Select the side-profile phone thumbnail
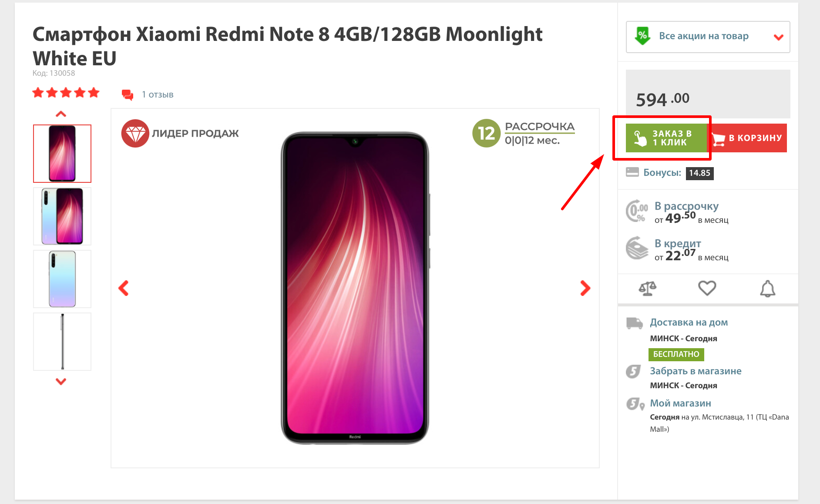The image size is (820, 504). click(x=62, y=342)
